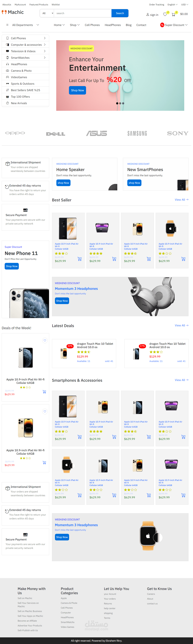Screen dimensions: 193x644
Task: Click the hamburger icon beside All Departments
Action: tap(7, 25)
